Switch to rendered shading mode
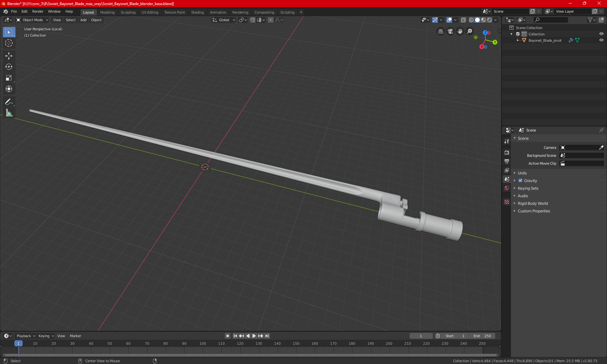This screenshot has height=364, width=607. (x=489, y=20)
